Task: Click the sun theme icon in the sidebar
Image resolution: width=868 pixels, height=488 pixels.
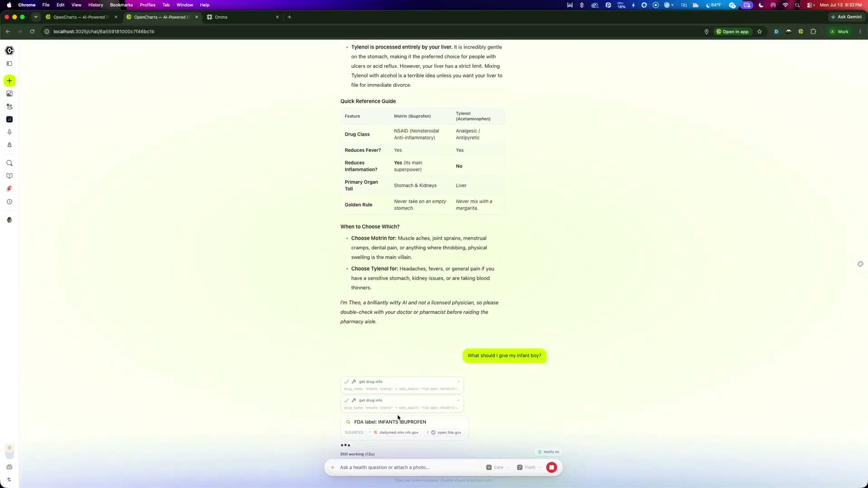Action: (9, 448)
